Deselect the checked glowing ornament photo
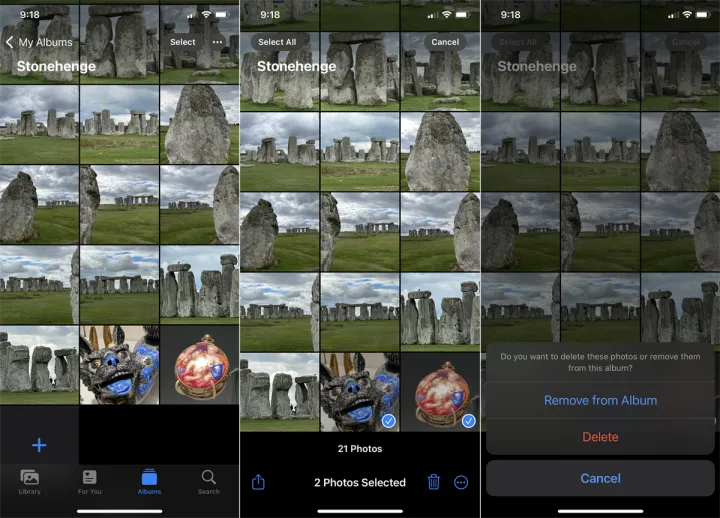This screenshot has width=720, height=518. pos(440,390)
